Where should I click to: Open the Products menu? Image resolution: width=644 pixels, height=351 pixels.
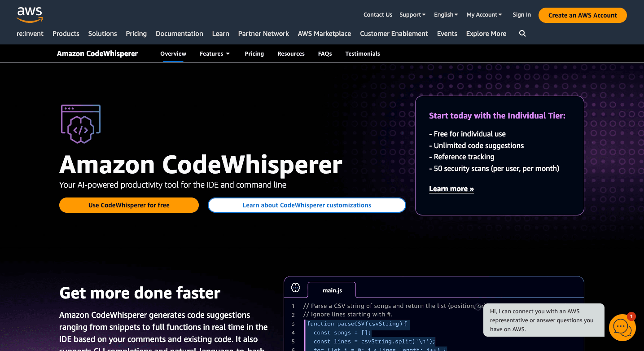tap(66, 34)
